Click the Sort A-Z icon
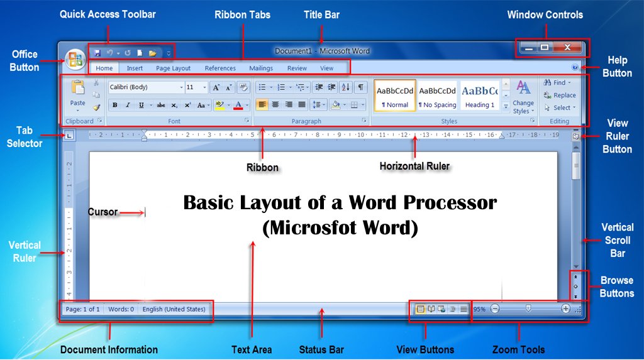The height and width of the screenshot is (360, 644). point(346,87)
